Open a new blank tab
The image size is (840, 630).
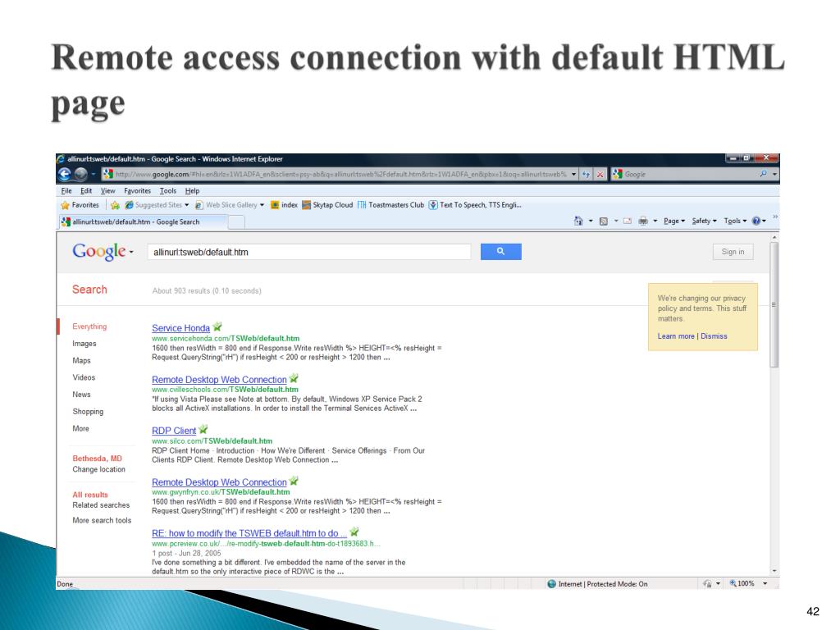[x=237, y=222]
